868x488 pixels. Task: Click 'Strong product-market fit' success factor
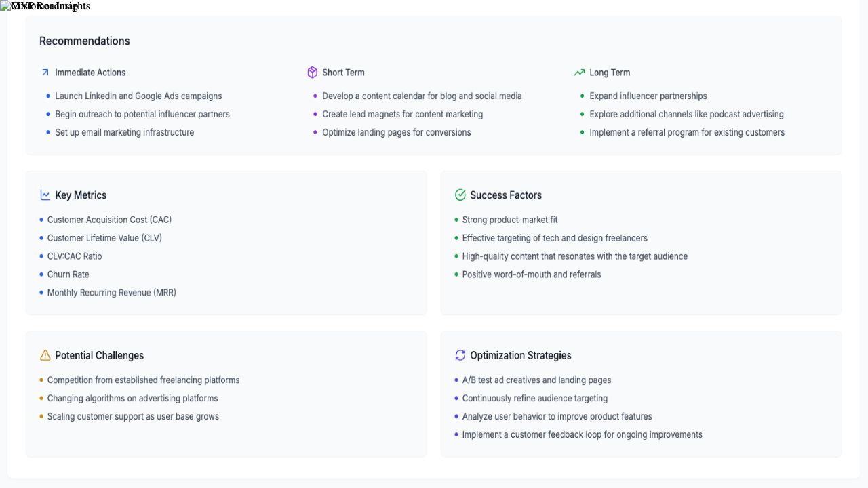click(510, 220)
